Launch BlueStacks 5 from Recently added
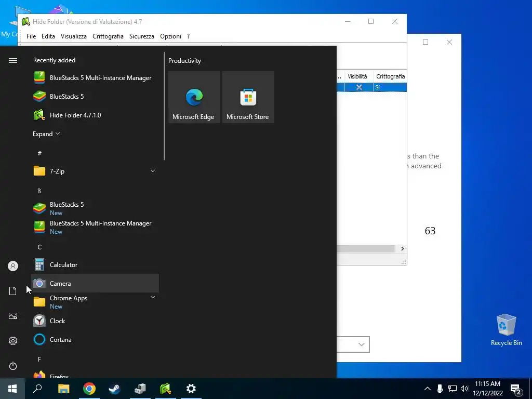Image resolution: width=532 pixels, height=399 pixels. coord(95,96)
